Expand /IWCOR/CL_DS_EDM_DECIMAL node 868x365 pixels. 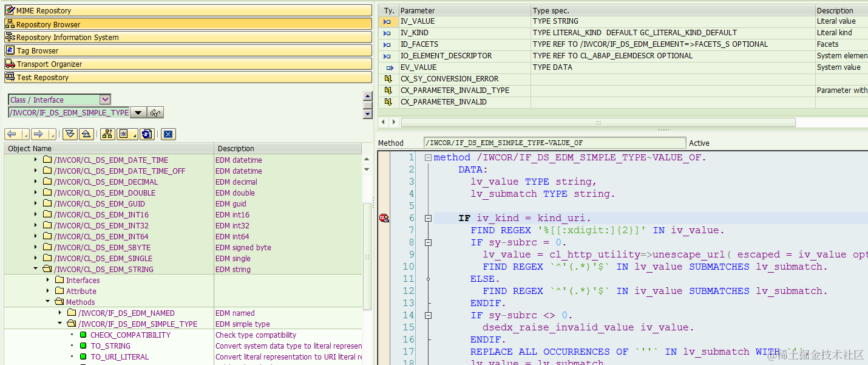36,182
